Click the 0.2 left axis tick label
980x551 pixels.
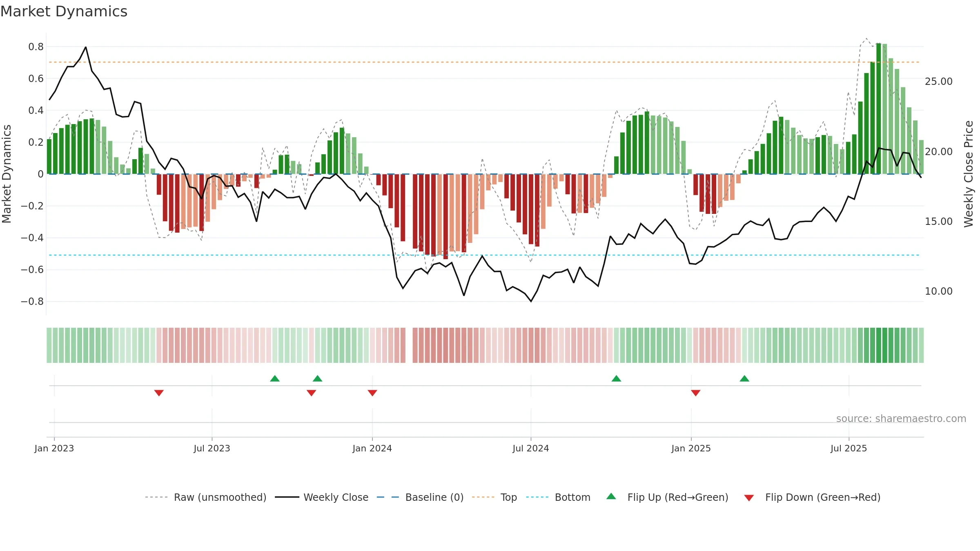coord(36,142)
